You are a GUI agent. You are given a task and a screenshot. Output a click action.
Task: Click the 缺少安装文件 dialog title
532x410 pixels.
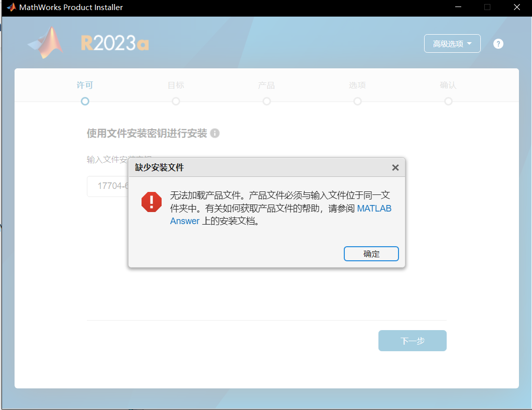pyautogui.click(x=159, y=167)
